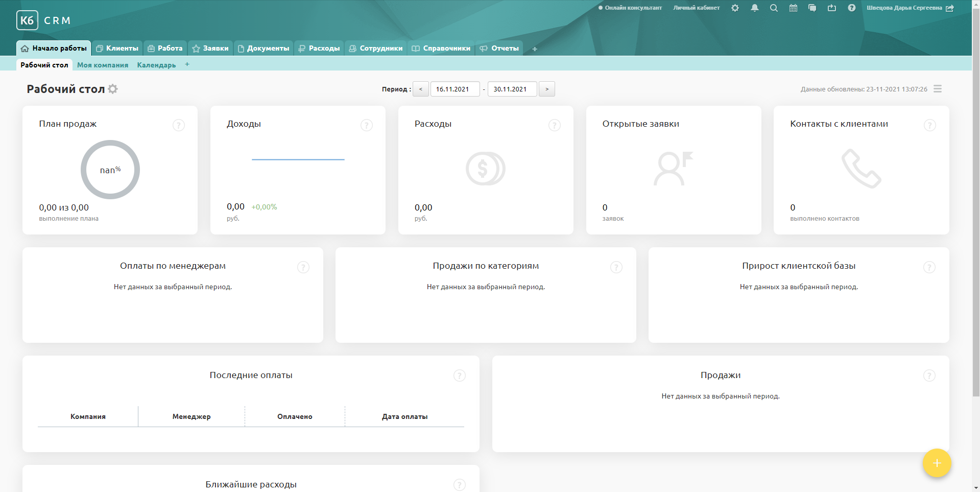Go to previous period with left arrow
Screen dimensions: 980x492
pos(421,89)
